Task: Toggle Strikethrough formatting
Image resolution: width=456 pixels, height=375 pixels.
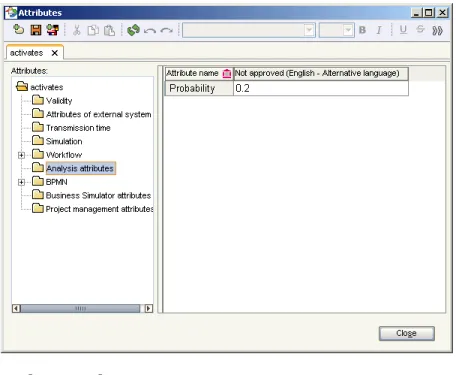Action: (420, 30)
